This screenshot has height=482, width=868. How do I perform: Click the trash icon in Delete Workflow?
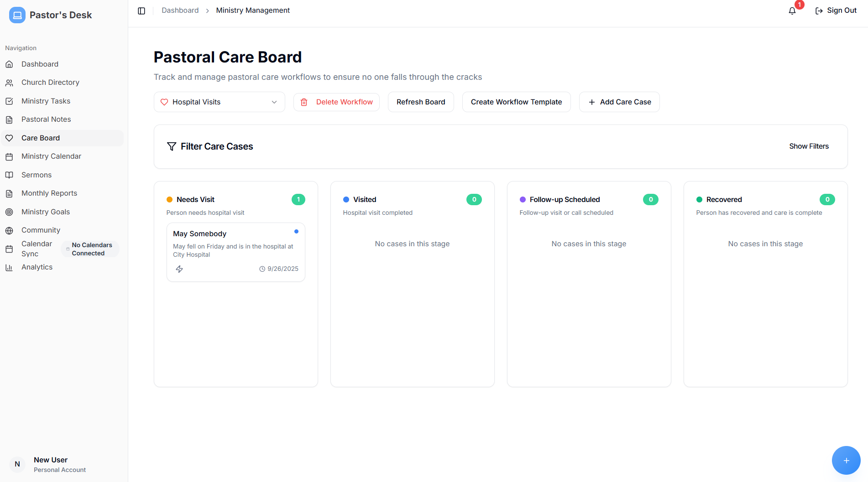coord(304,102)
